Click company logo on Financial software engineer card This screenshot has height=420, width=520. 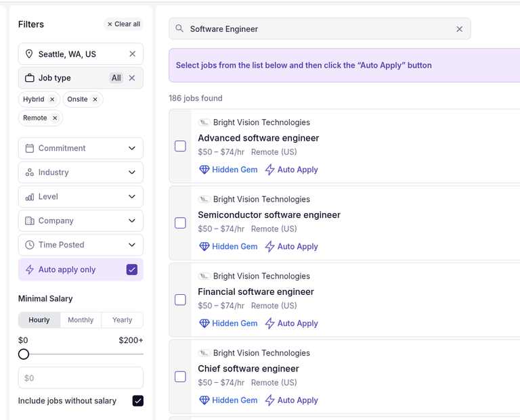(x=204, y=276)
